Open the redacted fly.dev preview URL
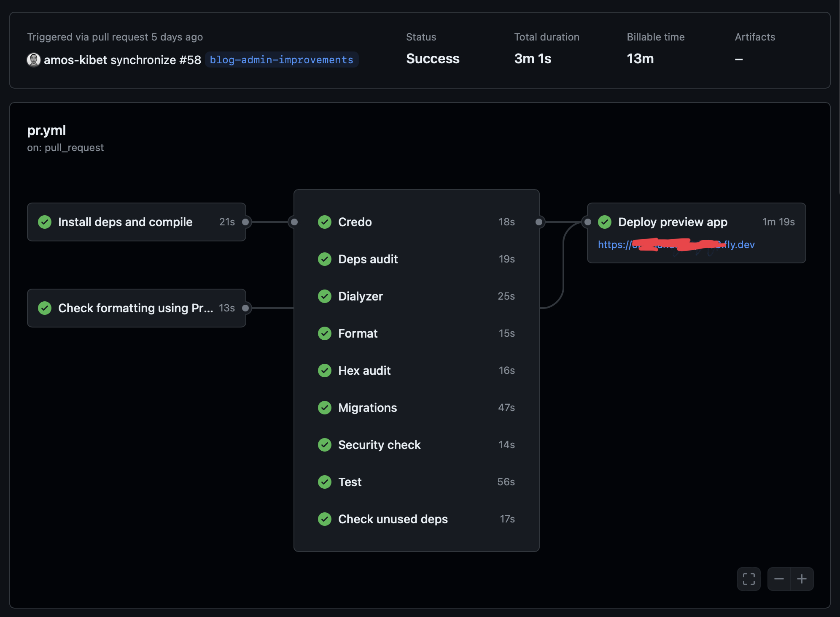The width and height of the screenshot is (840, 617). [x=676, y=245]
